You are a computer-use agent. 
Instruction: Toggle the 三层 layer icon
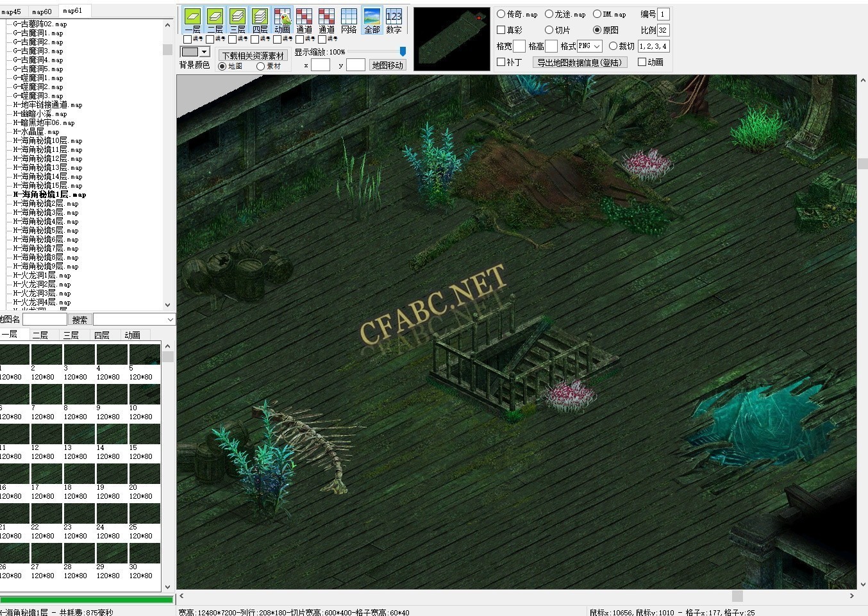237,20
